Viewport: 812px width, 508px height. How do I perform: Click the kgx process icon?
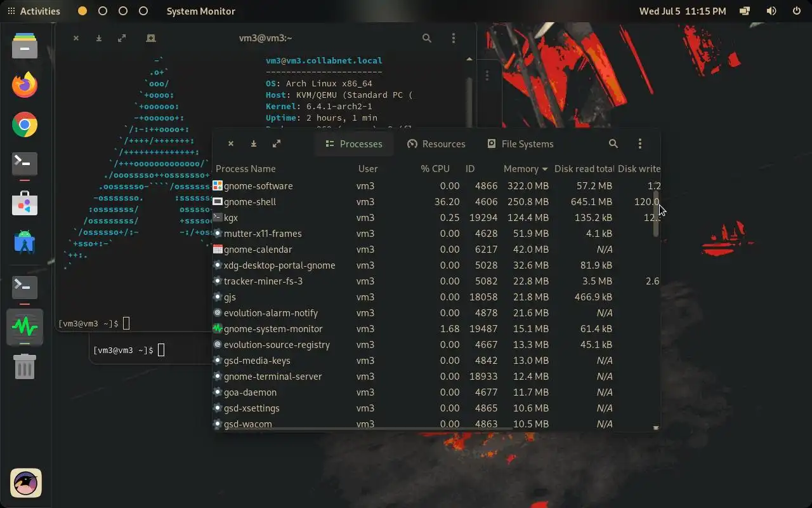pos(218,217)
